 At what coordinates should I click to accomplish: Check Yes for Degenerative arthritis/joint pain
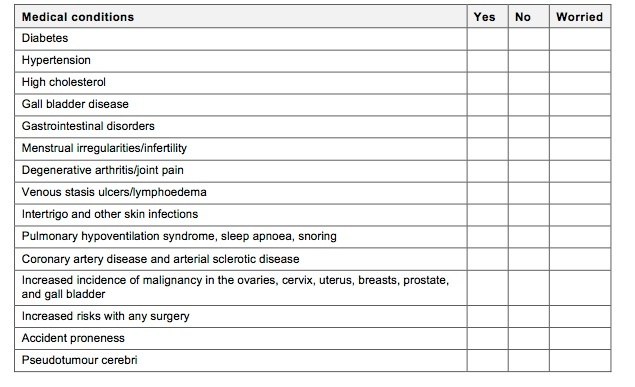(x=488, y=171)
